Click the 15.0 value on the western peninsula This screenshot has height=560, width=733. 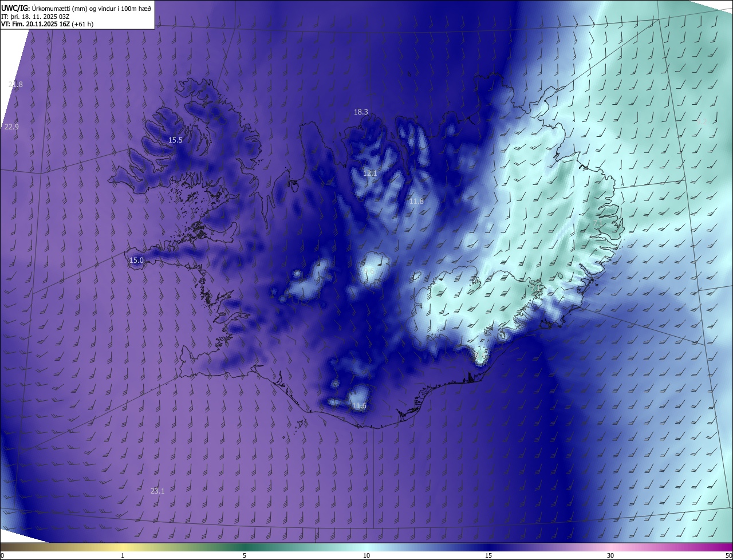tap(136, 260)
